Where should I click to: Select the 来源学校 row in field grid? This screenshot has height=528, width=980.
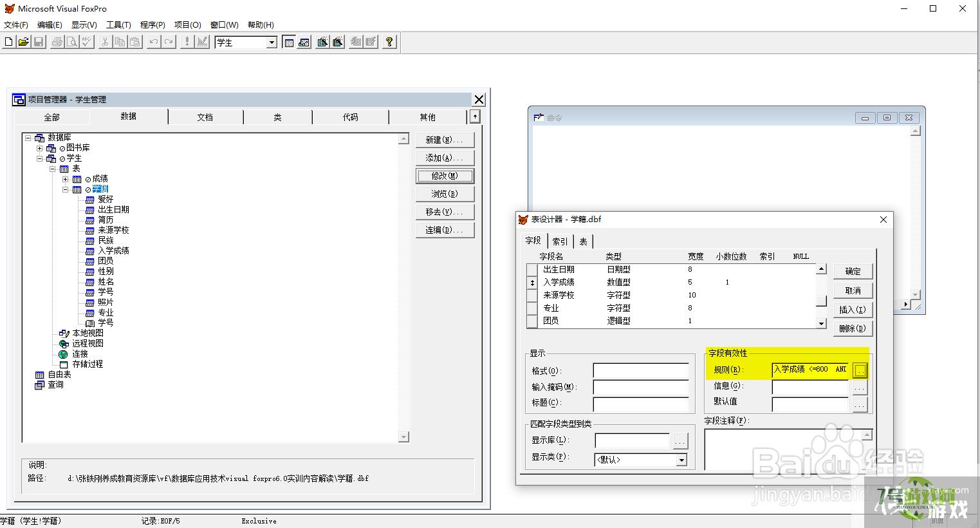click(670, 295)
